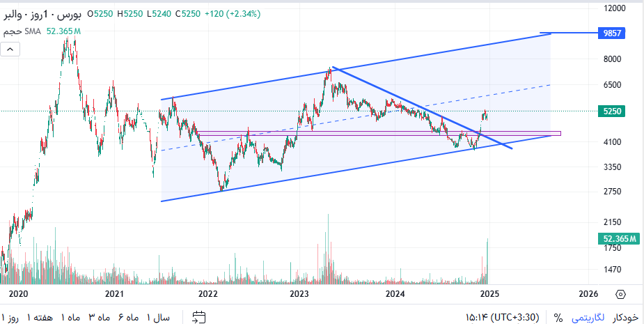This screenshot has height=324, width=644.
Task: Click the 52.365 M volume label on the axis
Action: [620, 238]
